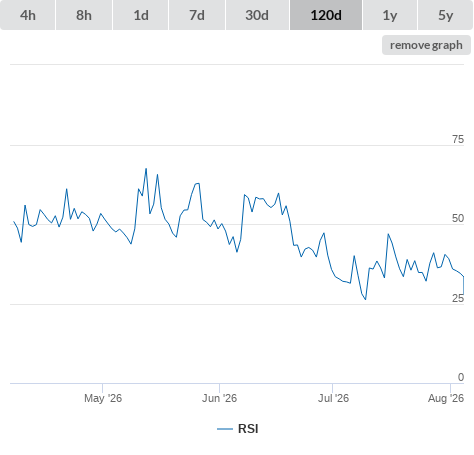Image resolution: width=474 pixels, height=455 pixels.
Task: Click the May '26 axis marker
Action: [103, 398]
